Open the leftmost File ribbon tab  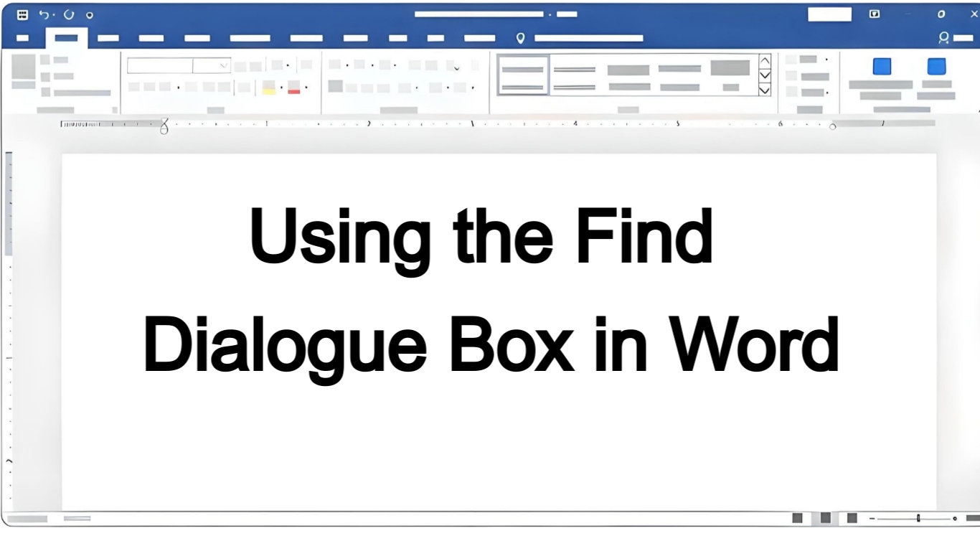pos(22,38)
